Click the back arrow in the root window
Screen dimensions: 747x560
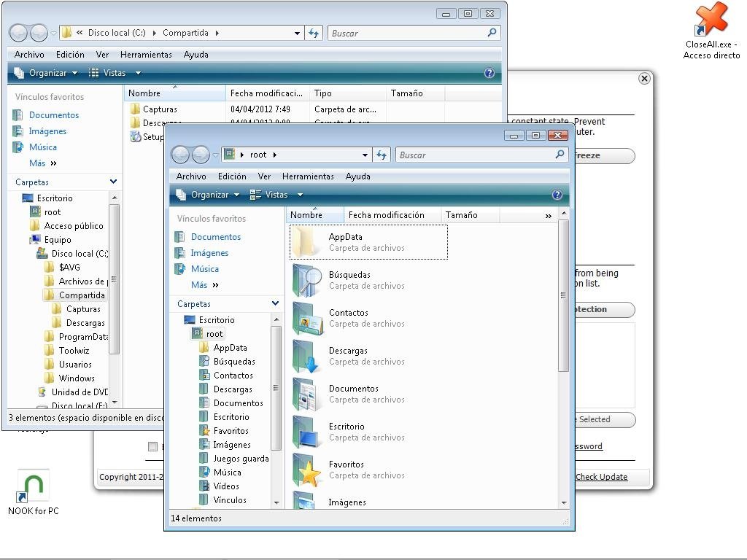pos(181,155)
